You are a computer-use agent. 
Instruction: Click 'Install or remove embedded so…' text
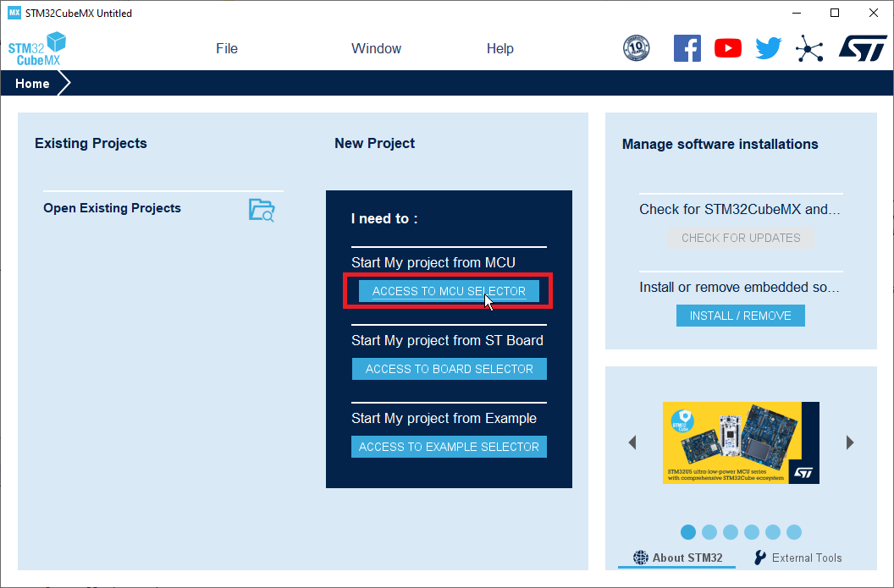coord(739,287)
